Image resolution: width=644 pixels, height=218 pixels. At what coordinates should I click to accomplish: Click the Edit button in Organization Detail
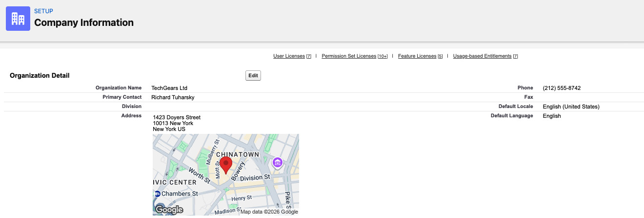(253, 75)
